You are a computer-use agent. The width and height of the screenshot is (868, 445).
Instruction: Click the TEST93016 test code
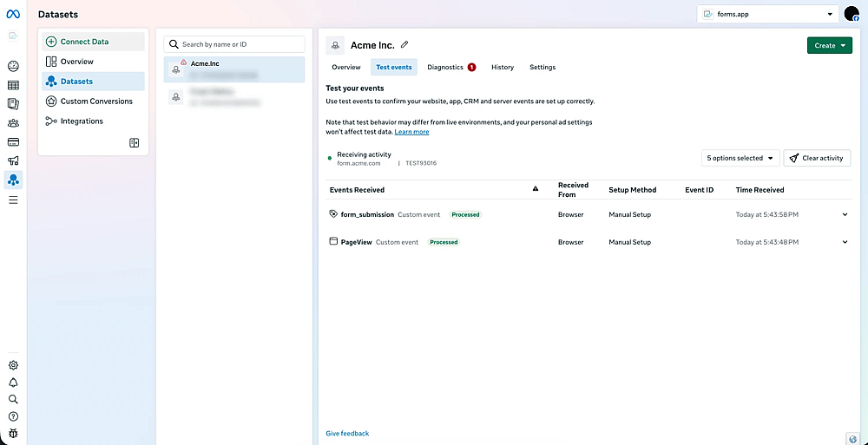(421, 163)
